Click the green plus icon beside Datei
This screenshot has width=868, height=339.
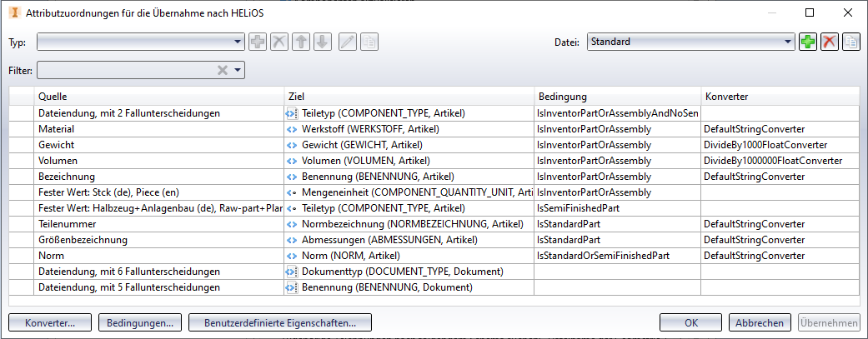click(x=808, y=42)
